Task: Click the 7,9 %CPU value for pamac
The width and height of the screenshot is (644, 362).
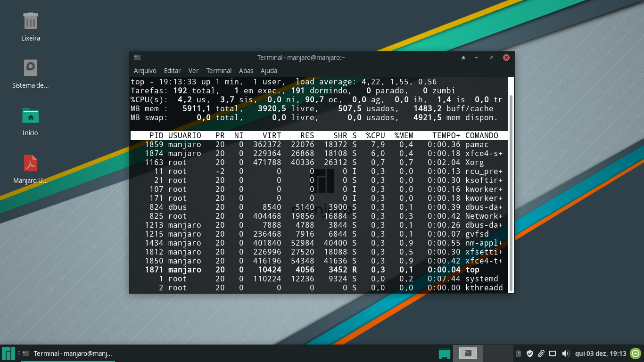Action: point(378,145)
